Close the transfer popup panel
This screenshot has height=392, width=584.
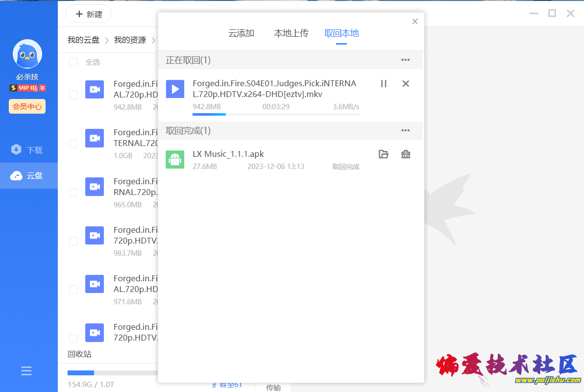click(x=415, y=22)
